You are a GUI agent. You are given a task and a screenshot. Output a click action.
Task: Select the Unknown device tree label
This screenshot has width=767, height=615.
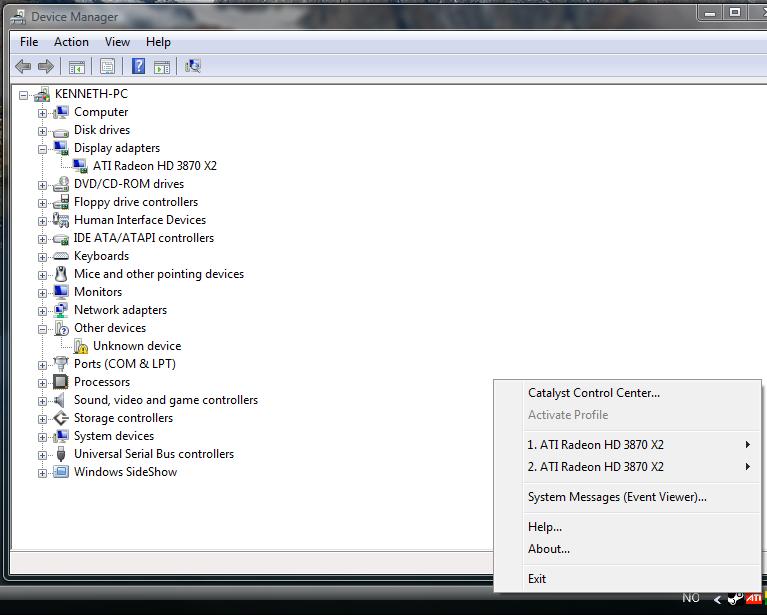tap(137, 346)
